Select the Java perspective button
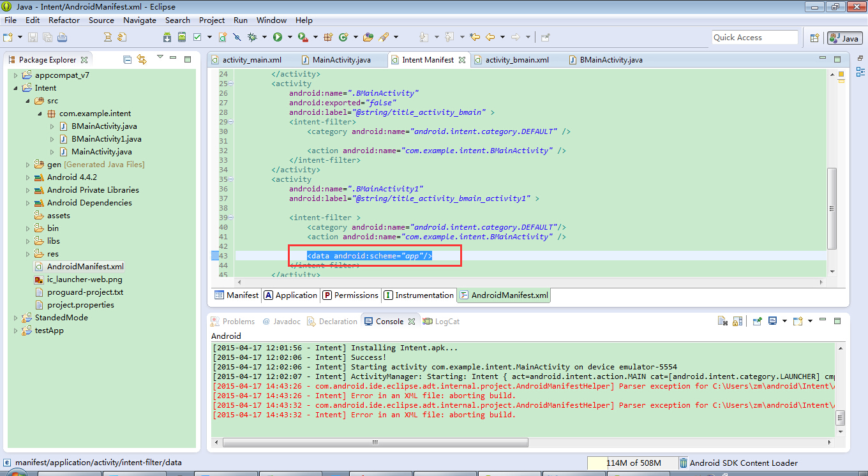This screenshot has width=868, height=476. (844, 38)
